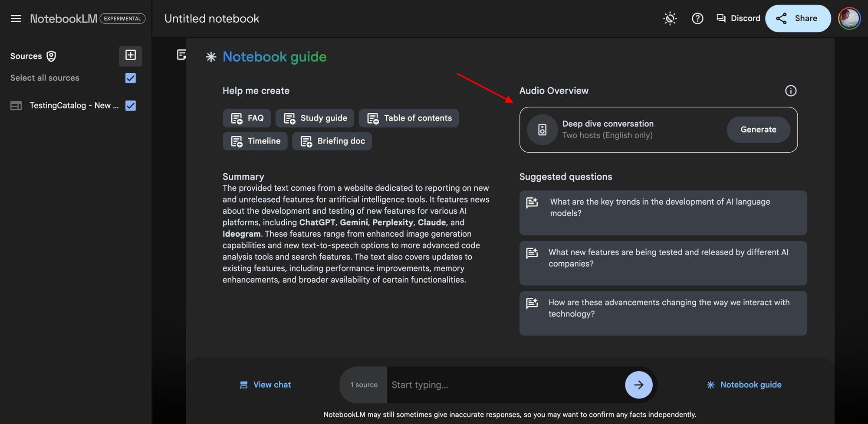The image size is (868, 424).
Task: Generate the Deep dive conversation
Action: coord(758,130)
